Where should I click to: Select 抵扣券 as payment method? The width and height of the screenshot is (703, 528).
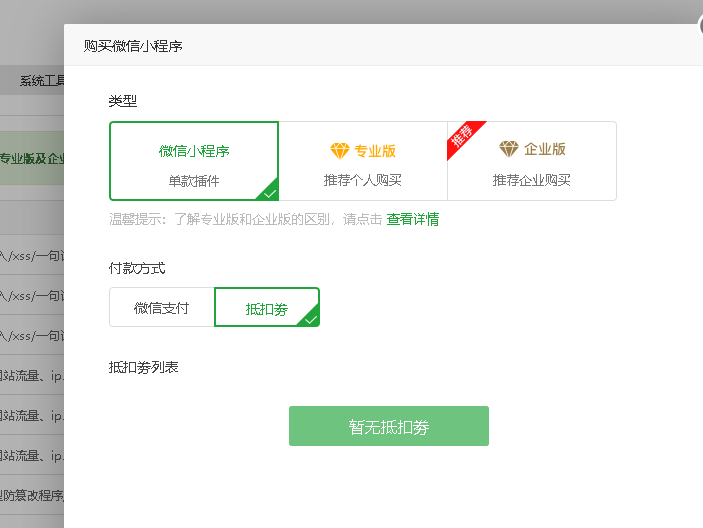267,307
